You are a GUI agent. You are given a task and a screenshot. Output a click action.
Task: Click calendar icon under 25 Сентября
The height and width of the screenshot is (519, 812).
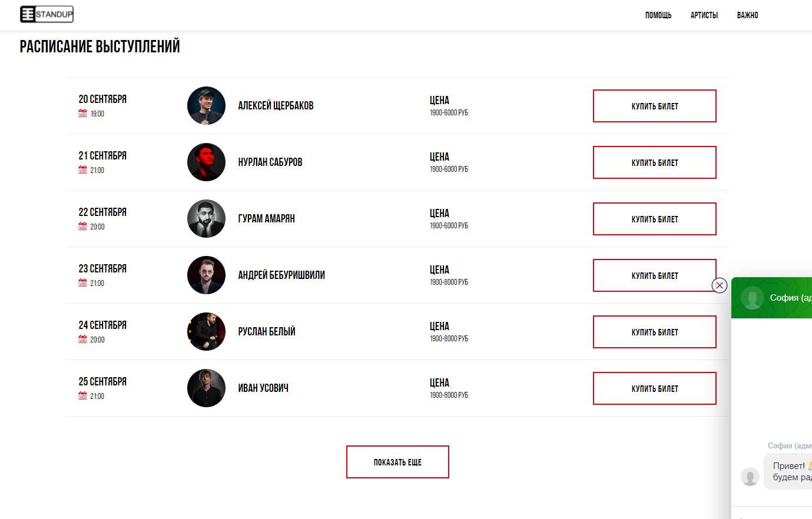pos(82,395)
